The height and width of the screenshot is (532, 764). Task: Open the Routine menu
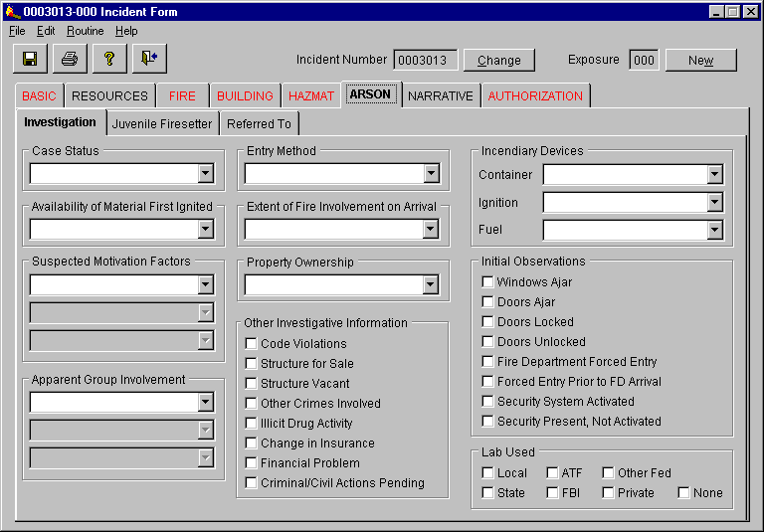(85, 31)
